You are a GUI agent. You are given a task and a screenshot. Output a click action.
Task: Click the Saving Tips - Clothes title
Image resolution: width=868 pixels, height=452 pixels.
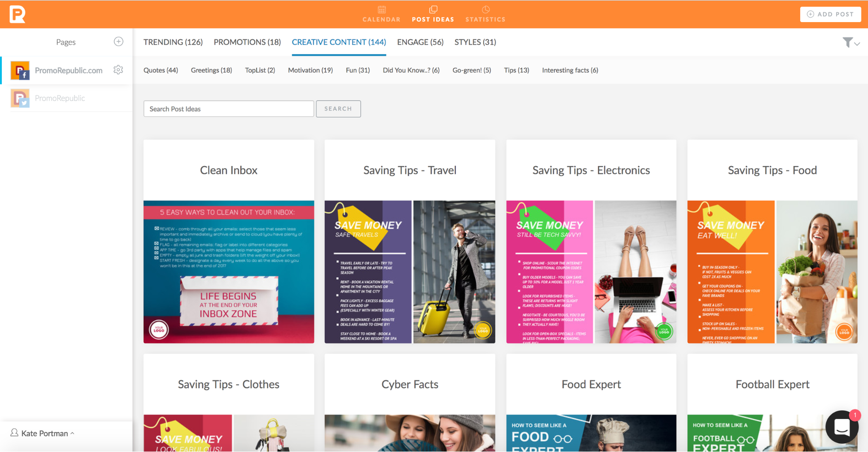click(229, 384)
